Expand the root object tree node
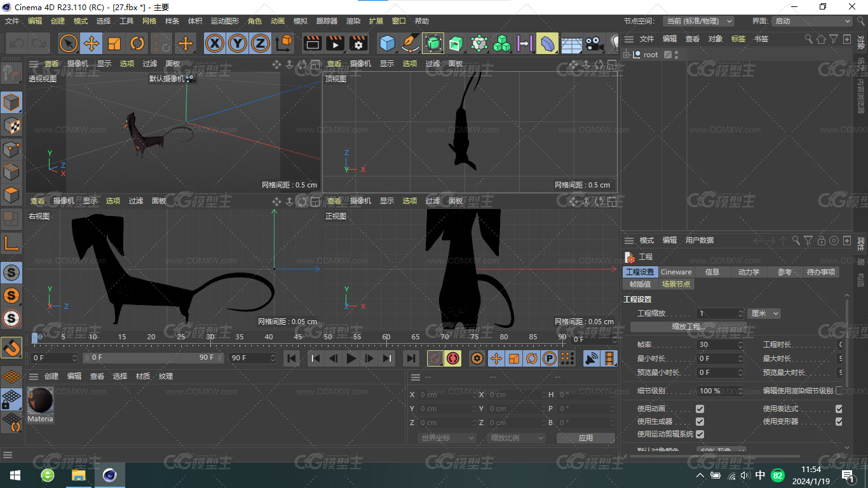Screen dimensions: 868x488 click(627, 55)
